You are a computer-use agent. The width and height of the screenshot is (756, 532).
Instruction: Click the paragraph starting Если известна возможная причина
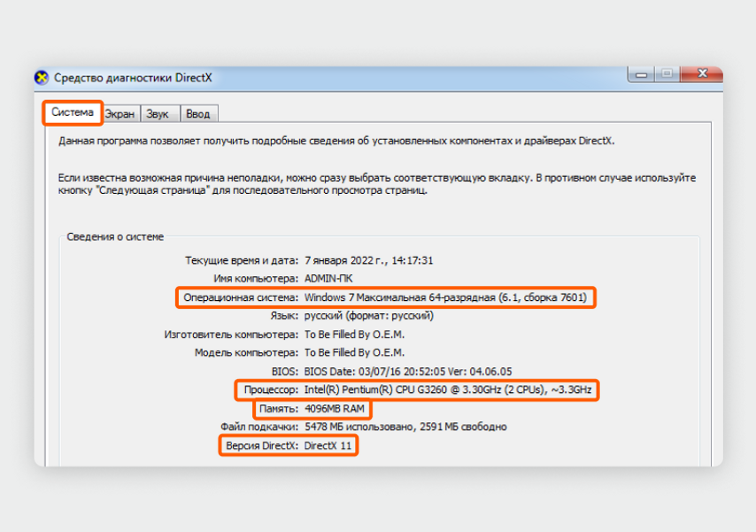click(377, 184)
